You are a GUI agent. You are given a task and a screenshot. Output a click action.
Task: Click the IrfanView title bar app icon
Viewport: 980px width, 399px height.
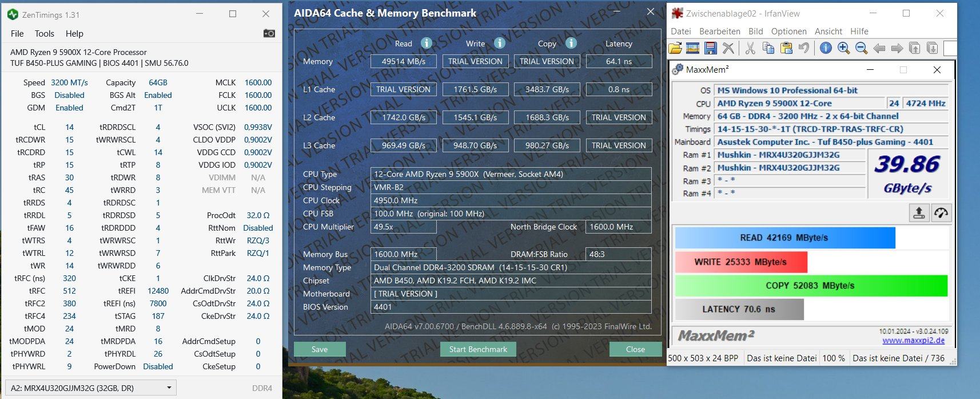678,13
